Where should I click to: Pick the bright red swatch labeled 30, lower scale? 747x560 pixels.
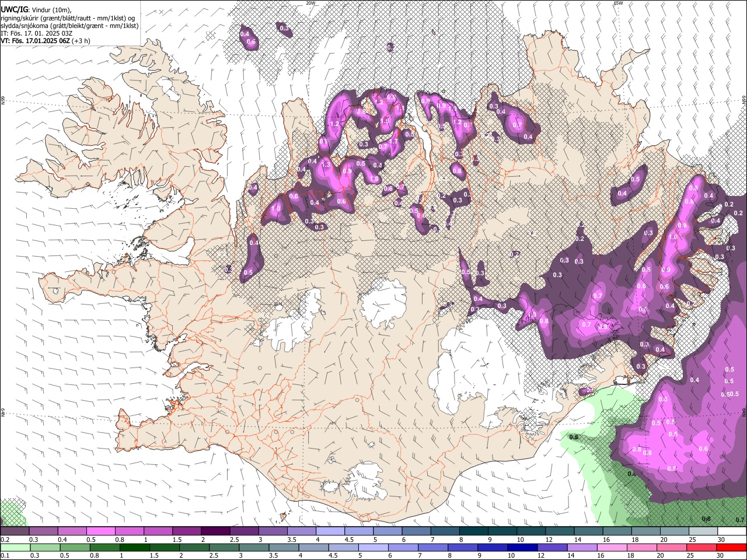(732, 548)
